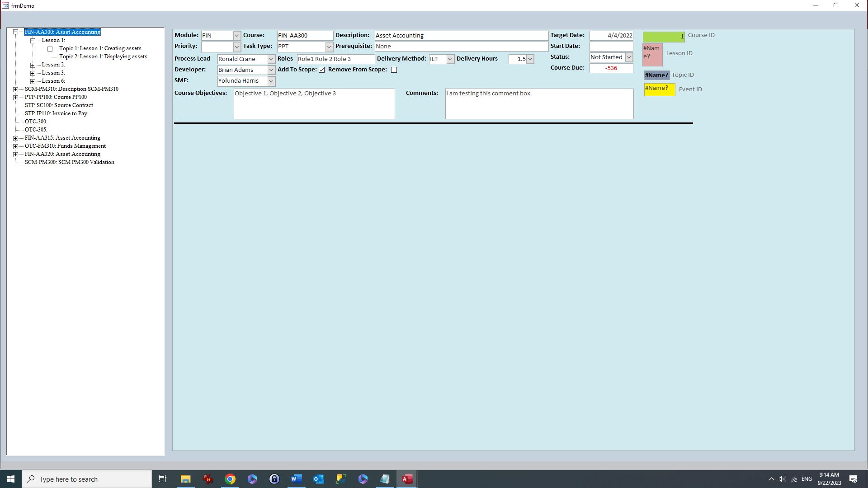The image size is (868, 488).
Task: Click inside the Comments text box
Action: click(x=539, y=104)
